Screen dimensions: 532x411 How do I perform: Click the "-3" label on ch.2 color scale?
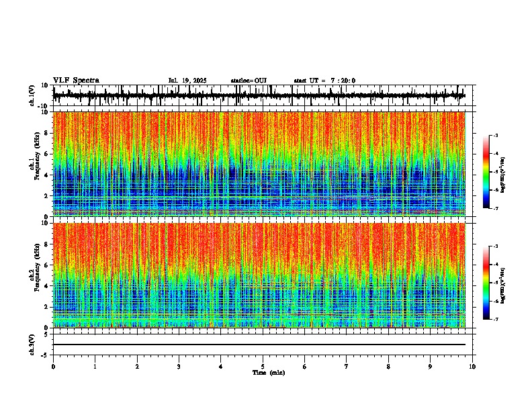(496, 246)
